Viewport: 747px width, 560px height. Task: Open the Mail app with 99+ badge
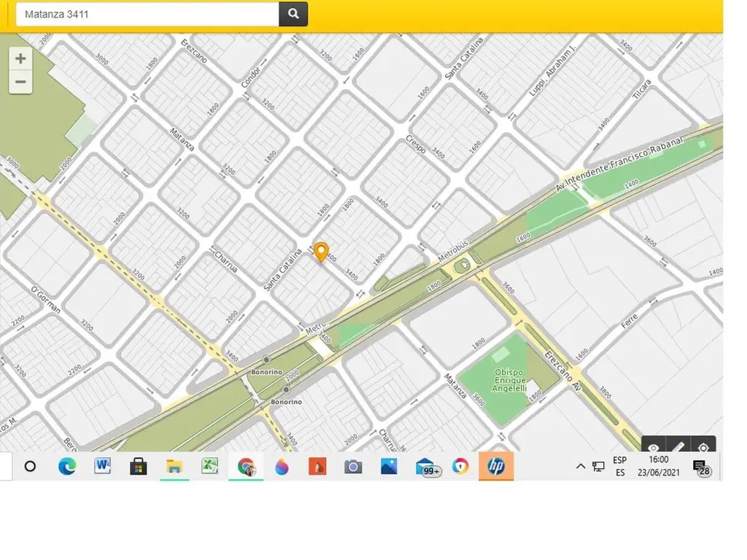425,467
